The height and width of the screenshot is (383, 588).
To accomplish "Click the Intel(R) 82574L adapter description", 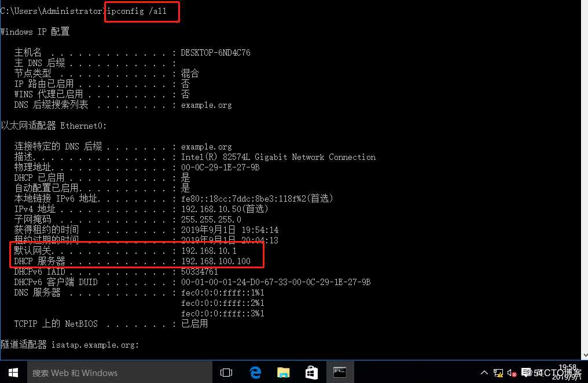I will click(278, 157).
